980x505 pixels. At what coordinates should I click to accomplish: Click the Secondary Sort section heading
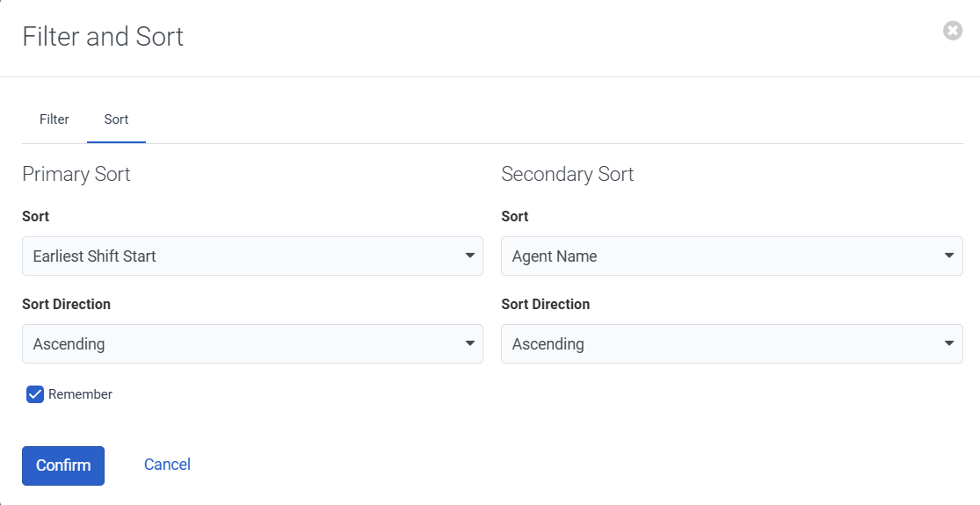click(568, 174)
